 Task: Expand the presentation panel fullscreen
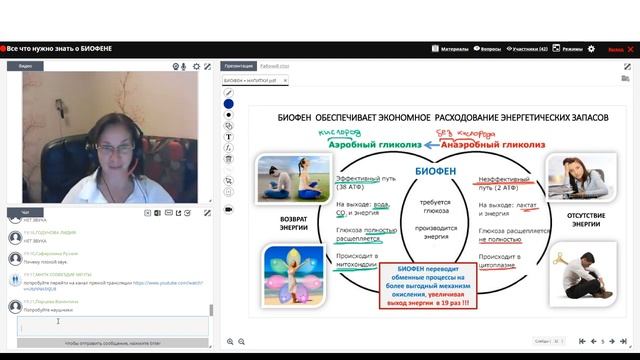pyautogui.click(x=627, y=66)
